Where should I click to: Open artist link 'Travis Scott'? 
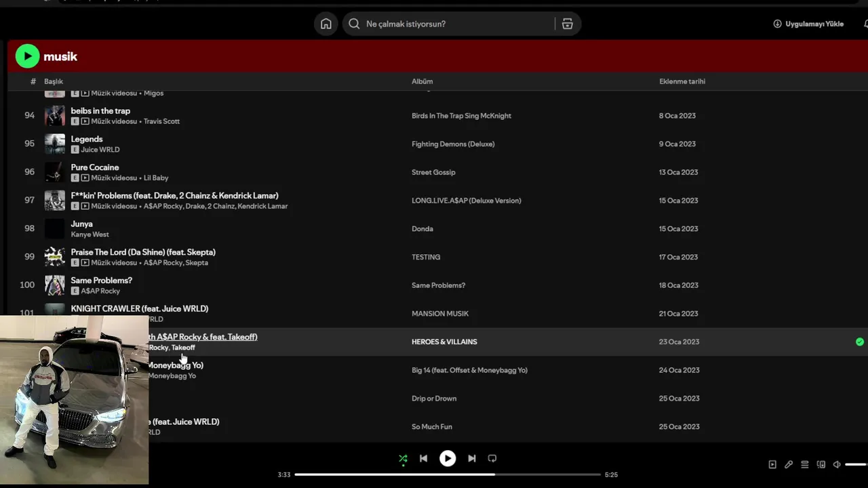point(161,121)
